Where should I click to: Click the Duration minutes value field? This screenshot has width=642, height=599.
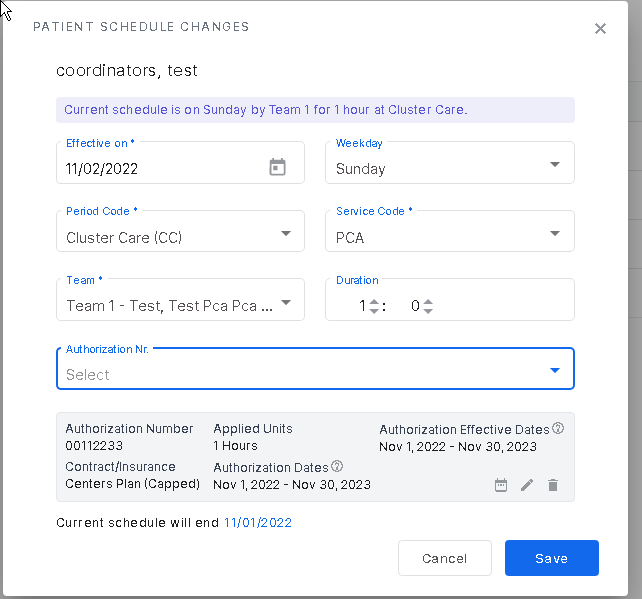tap(413, 306)
